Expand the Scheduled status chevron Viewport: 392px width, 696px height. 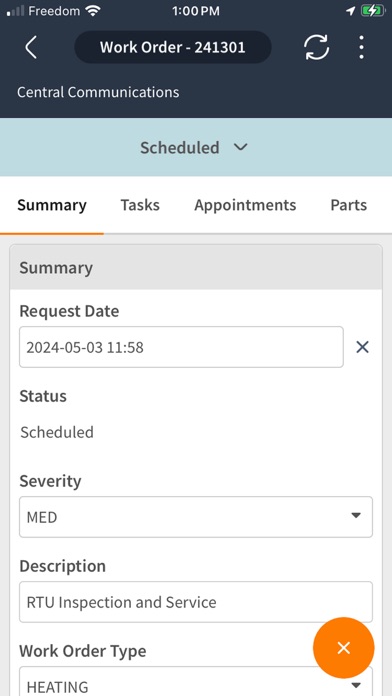point(241,147)
